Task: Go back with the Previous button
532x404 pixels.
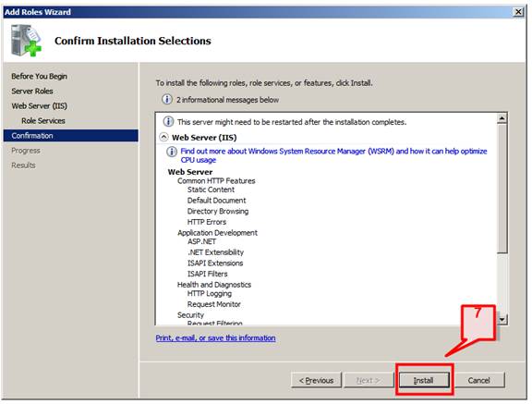Action: 316,380
